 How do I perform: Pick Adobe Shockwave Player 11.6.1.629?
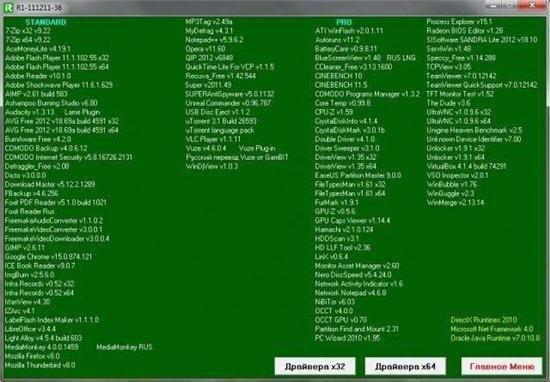59,85
